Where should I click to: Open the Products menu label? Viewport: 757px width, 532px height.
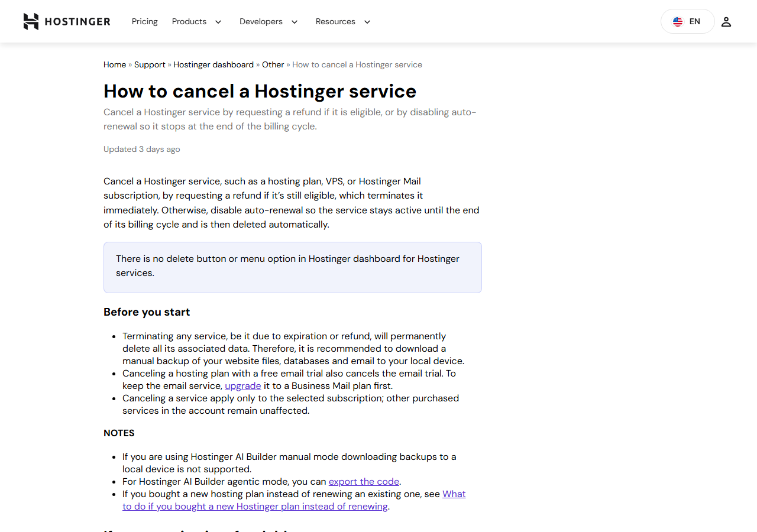(x=189, y=21)
